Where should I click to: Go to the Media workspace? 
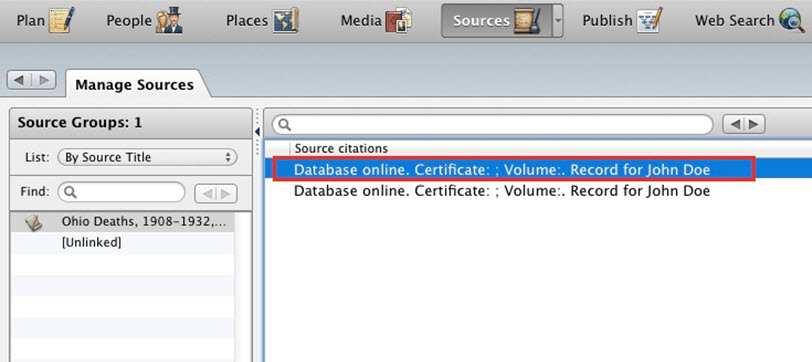(x=376, y=21)
